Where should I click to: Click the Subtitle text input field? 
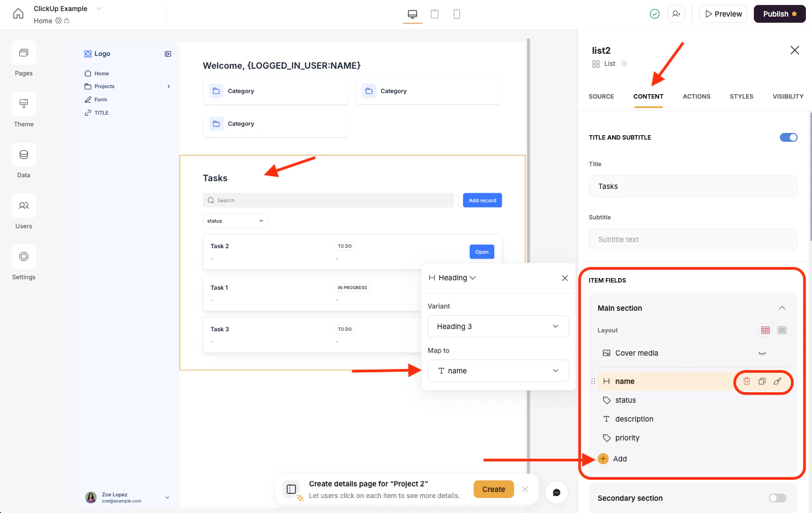693,239
